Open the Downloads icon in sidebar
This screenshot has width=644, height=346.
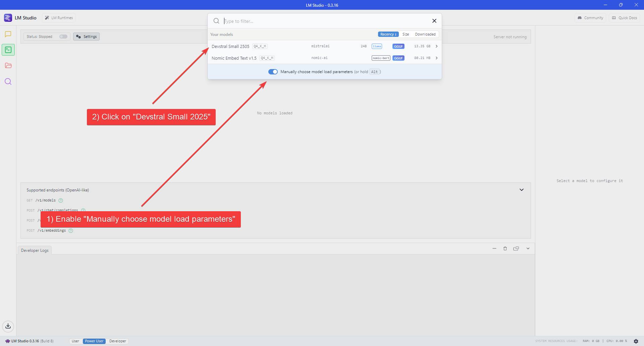click(x=8, y=326)
